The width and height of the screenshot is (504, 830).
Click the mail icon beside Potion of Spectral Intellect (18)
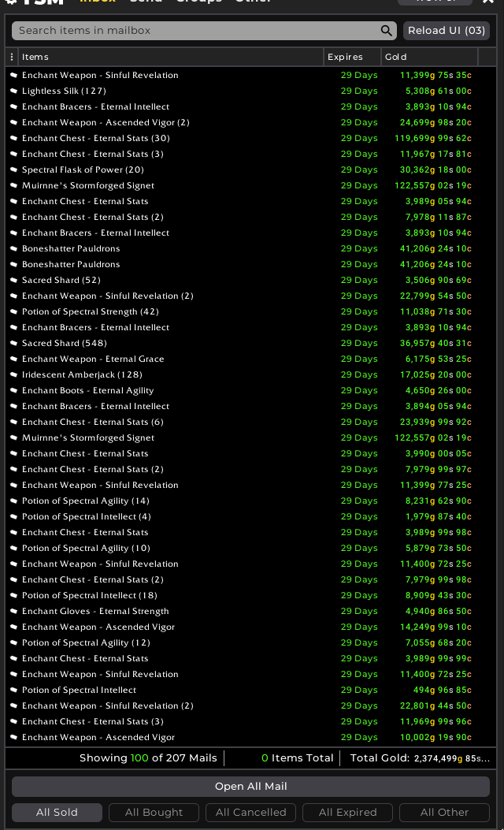point(13,596)
